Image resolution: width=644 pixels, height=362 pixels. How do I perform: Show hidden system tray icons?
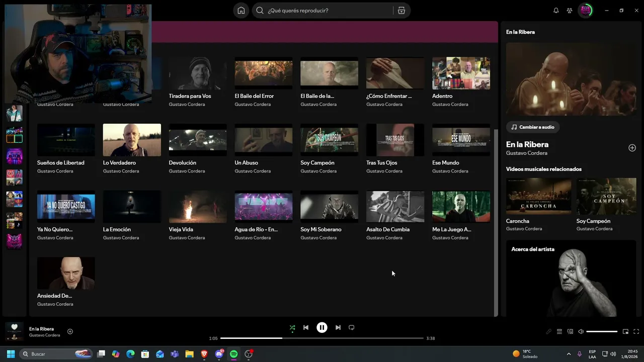point(569,354)
